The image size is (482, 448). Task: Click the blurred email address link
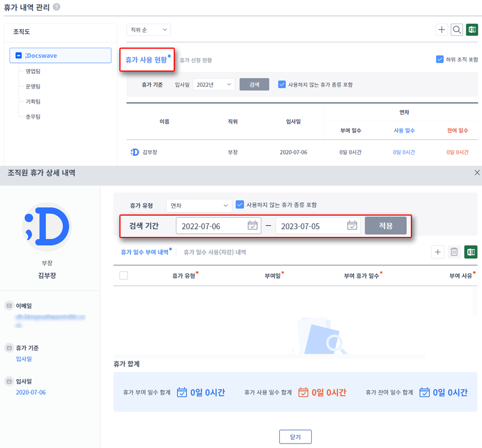pyautogui.click(x=50, y=320)
